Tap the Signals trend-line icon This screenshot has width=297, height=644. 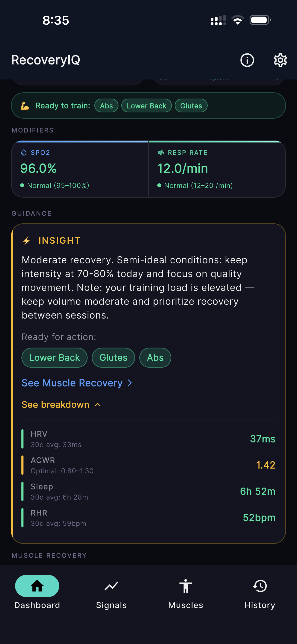[x=111, y=586]
